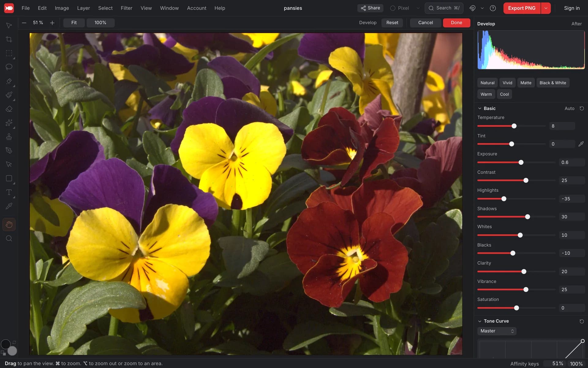Select the sparkle Retouch tool
588x368 pixels.
(9, 123)
